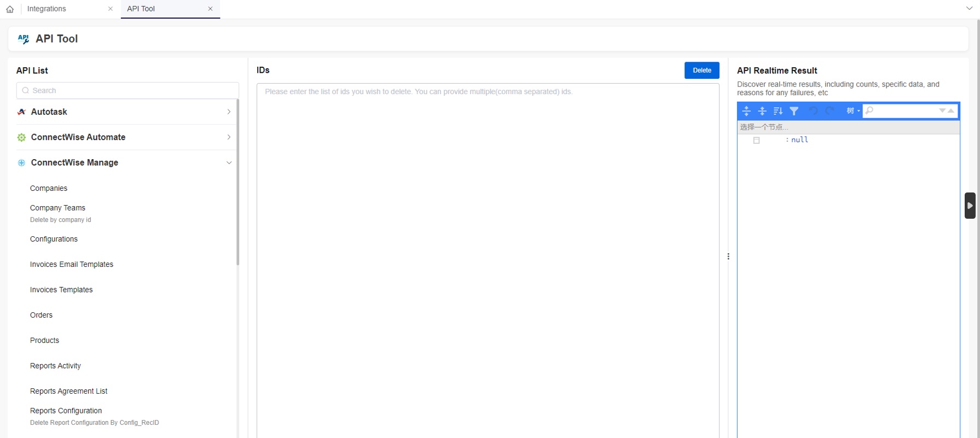Collapse the ConnectWise Manage group

pyautogui.click(x=229, y=163)
